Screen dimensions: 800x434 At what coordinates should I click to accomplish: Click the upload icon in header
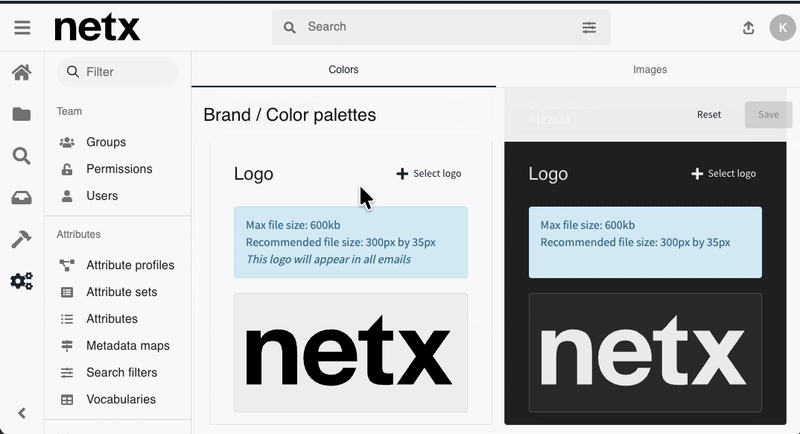pos(749,28)
